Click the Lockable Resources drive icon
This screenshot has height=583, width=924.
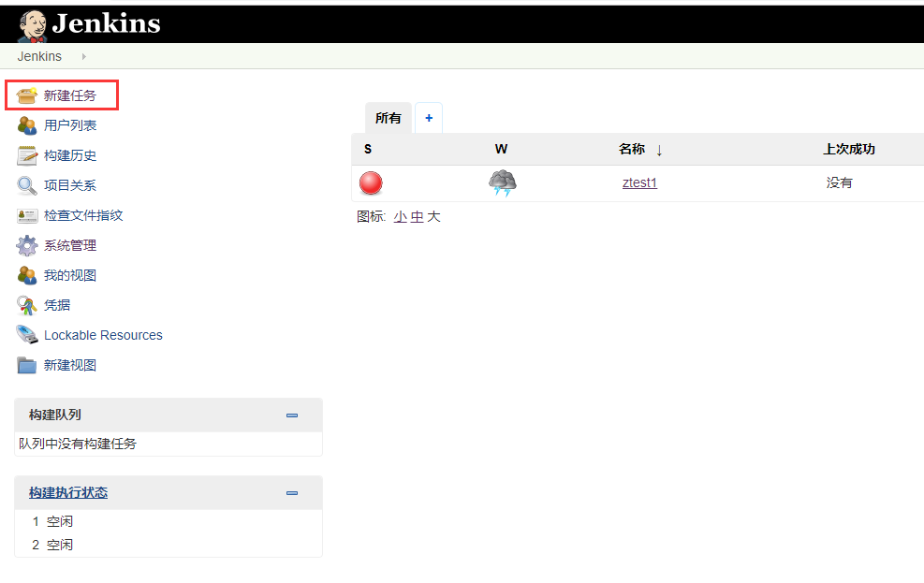coord(26,335)
